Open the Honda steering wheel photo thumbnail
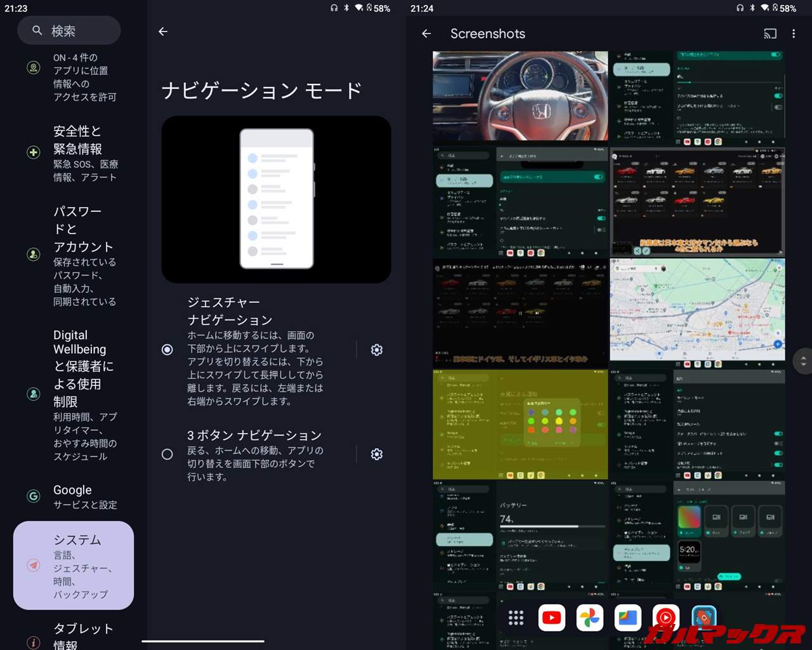 520,96
